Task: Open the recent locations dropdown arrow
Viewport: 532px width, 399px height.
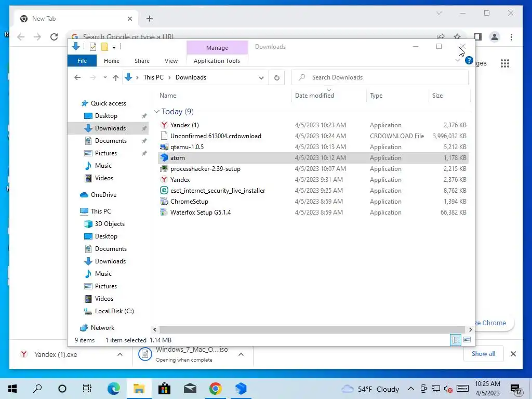Action: [105, 77]
